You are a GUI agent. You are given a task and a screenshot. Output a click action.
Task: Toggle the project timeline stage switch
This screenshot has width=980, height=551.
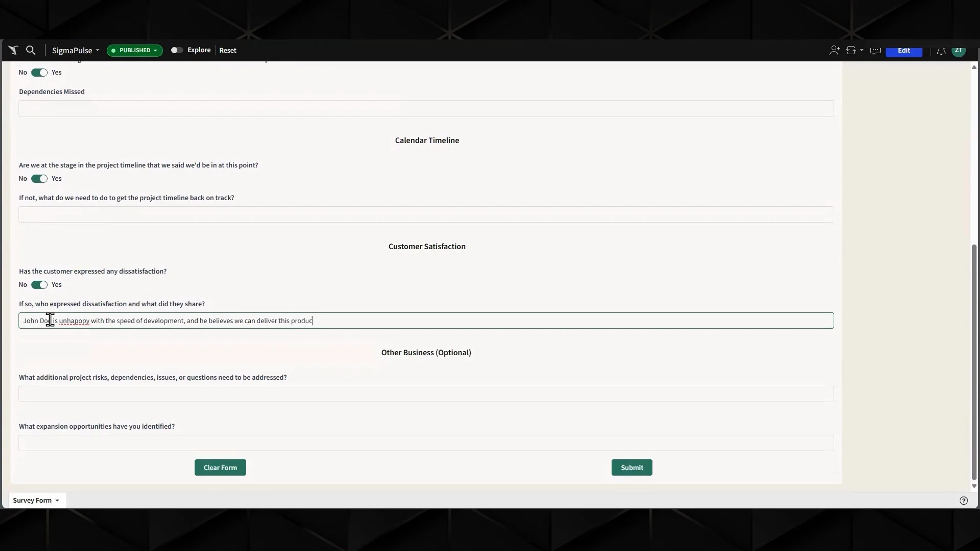tap(39, 179)
